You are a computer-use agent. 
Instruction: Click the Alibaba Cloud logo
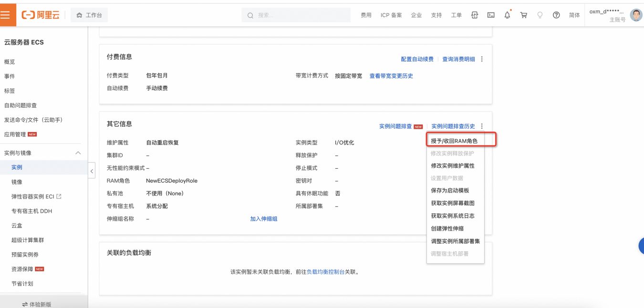pyautogui.click(x=41, y=15)
